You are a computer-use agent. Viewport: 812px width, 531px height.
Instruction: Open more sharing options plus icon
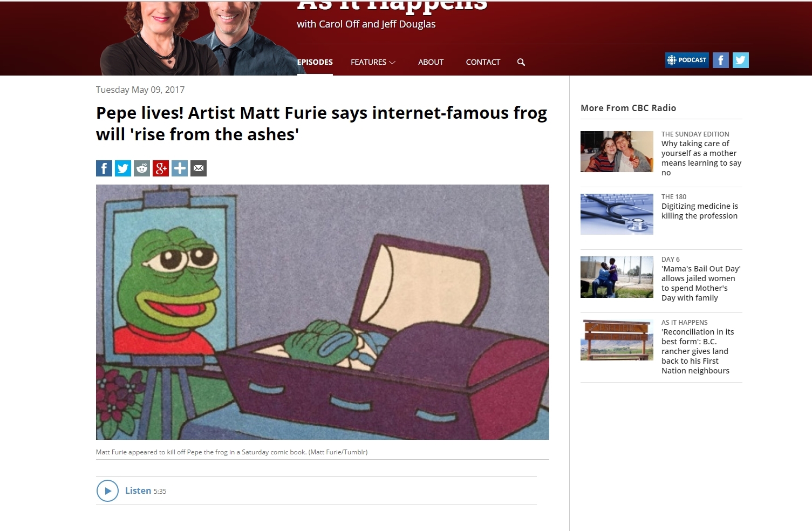180,168
